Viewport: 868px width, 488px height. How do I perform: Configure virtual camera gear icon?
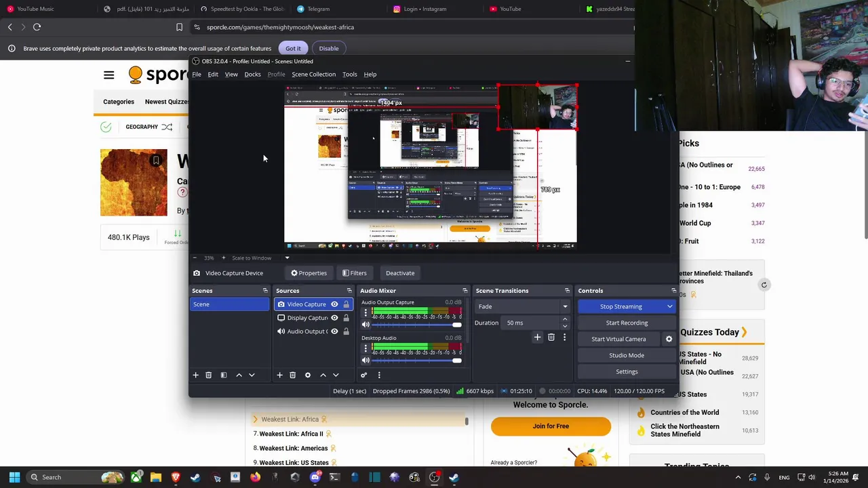click(x=669, y=339)
